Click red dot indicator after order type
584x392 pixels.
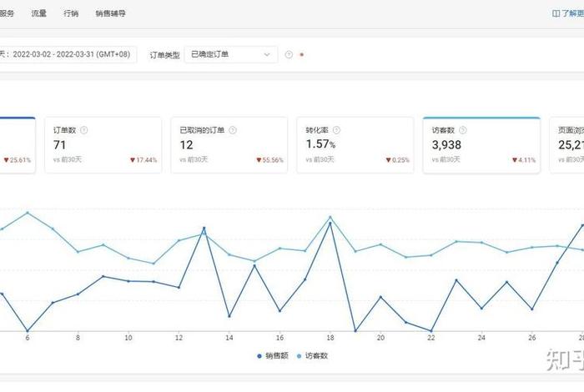click(x=301, y=55)
